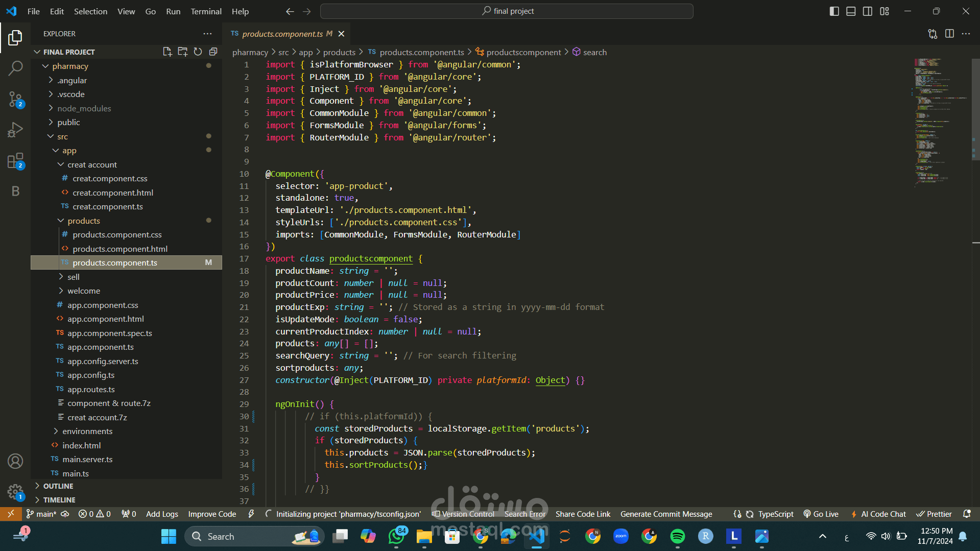Open the Extensions view

click(15, 161)
